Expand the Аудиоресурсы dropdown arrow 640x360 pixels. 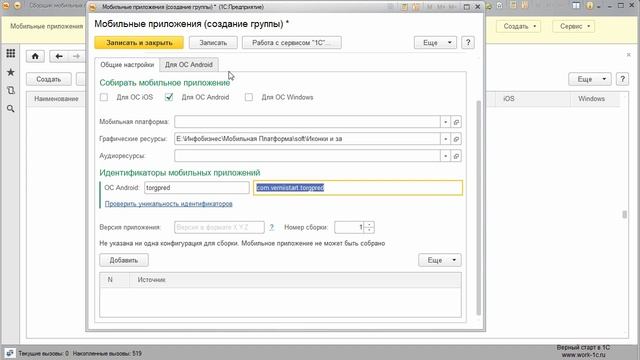click(x=446, y=156)
